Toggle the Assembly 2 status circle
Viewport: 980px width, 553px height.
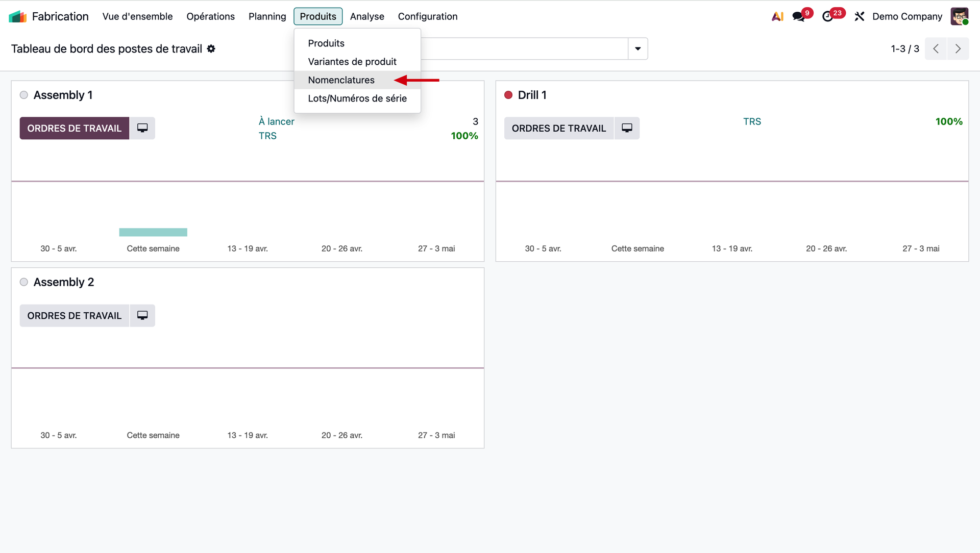click(24, 282)
